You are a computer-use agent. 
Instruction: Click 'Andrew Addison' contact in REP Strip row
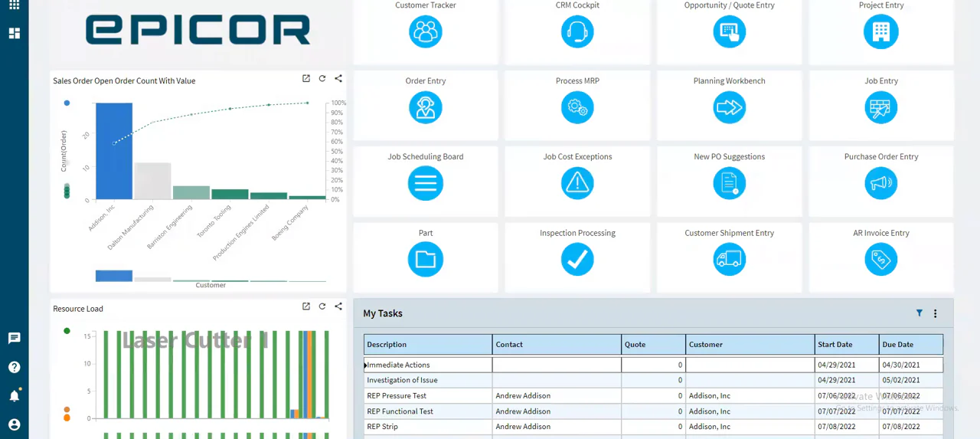point(522,427)
